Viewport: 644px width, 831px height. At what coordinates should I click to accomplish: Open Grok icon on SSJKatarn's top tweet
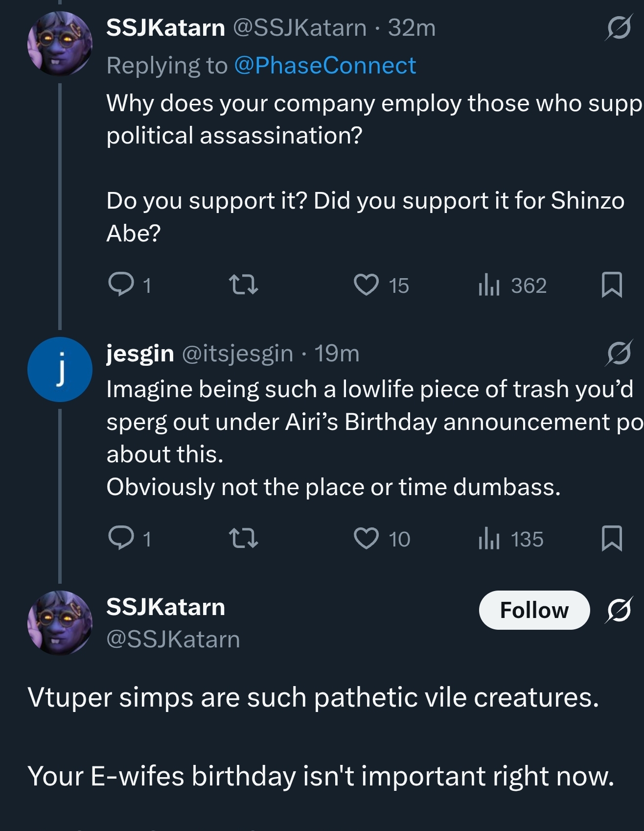tap(618, 28)
